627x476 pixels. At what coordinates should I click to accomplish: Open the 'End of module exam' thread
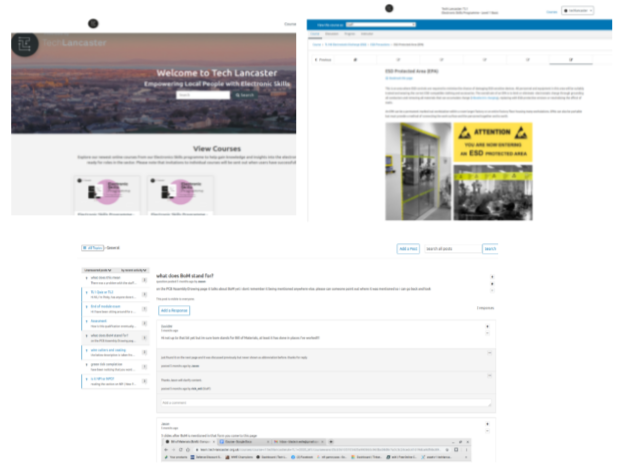pos(115,309)
